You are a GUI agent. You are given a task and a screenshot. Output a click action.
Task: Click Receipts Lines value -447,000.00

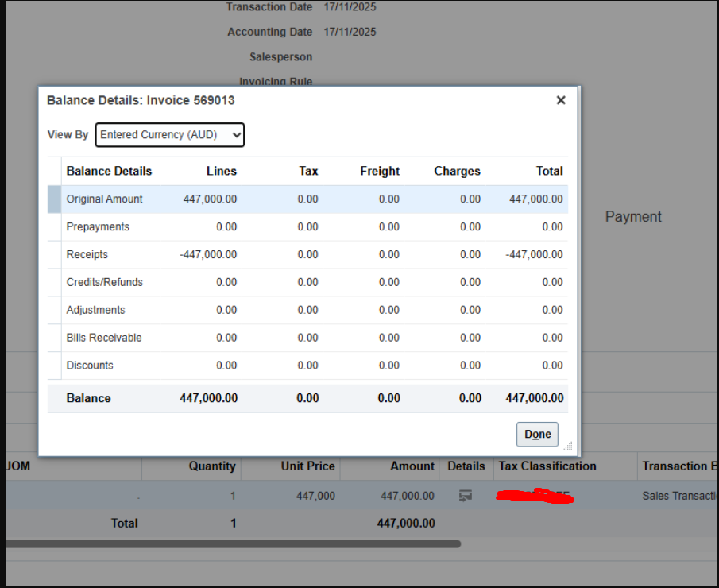pos(208,254)
